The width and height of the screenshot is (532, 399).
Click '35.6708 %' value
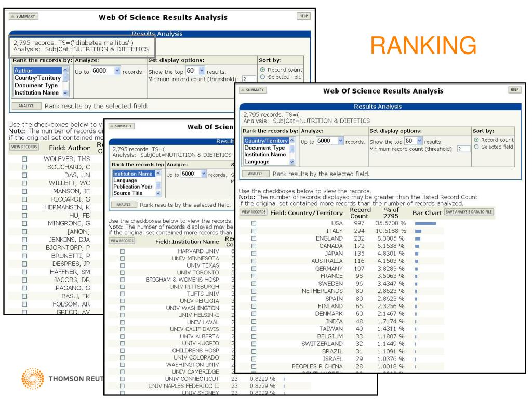point(391,223)
